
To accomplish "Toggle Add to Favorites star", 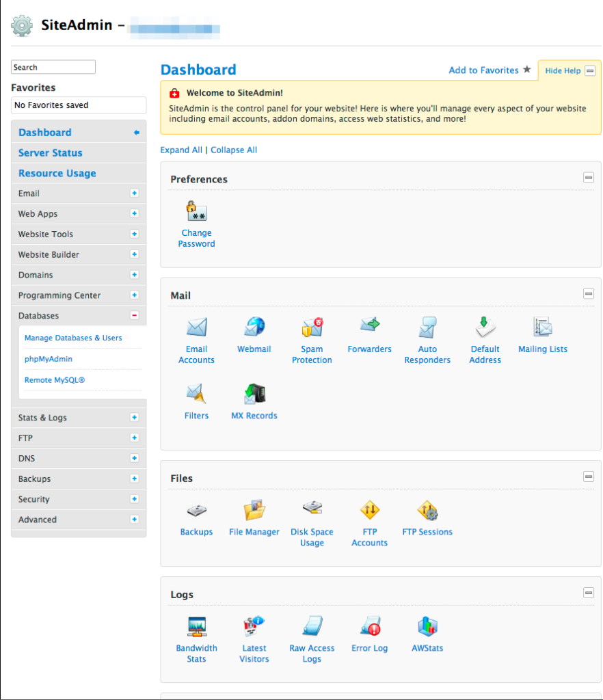I will [x=526, y=70].
